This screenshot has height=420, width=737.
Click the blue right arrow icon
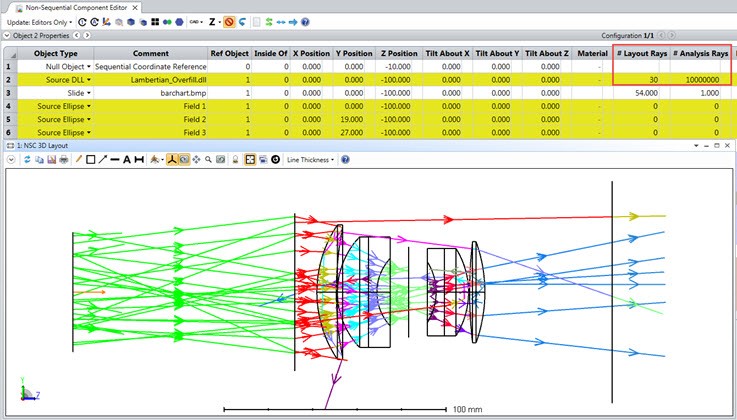pos(293,22)
